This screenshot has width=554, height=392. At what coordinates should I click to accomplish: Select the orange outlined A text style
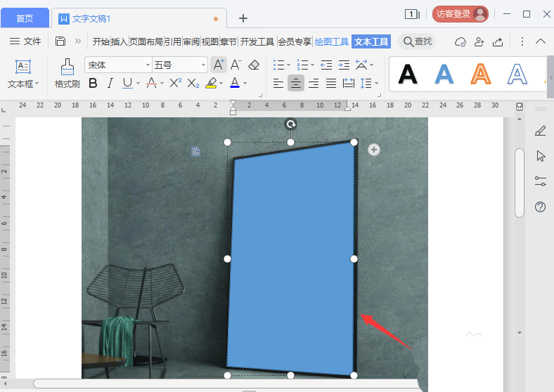[481, 73]
